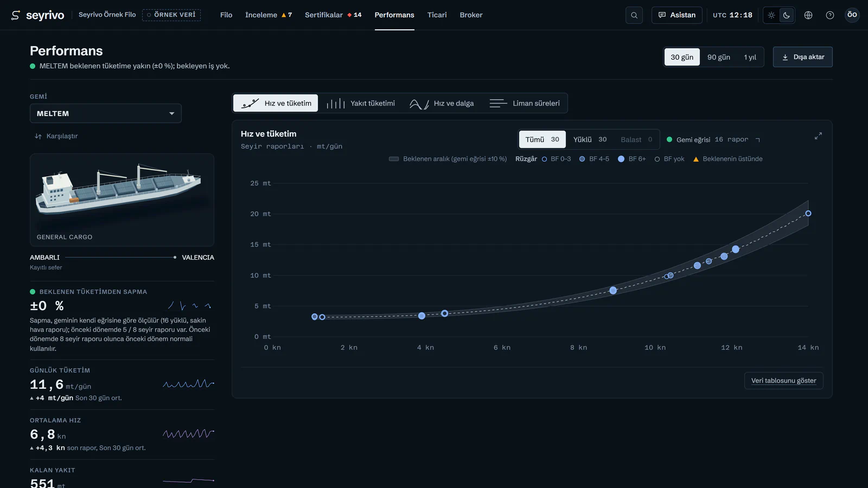
Task: Click the seyrivo logo icon
Action: pyautogui.click(x=16, y=15)
